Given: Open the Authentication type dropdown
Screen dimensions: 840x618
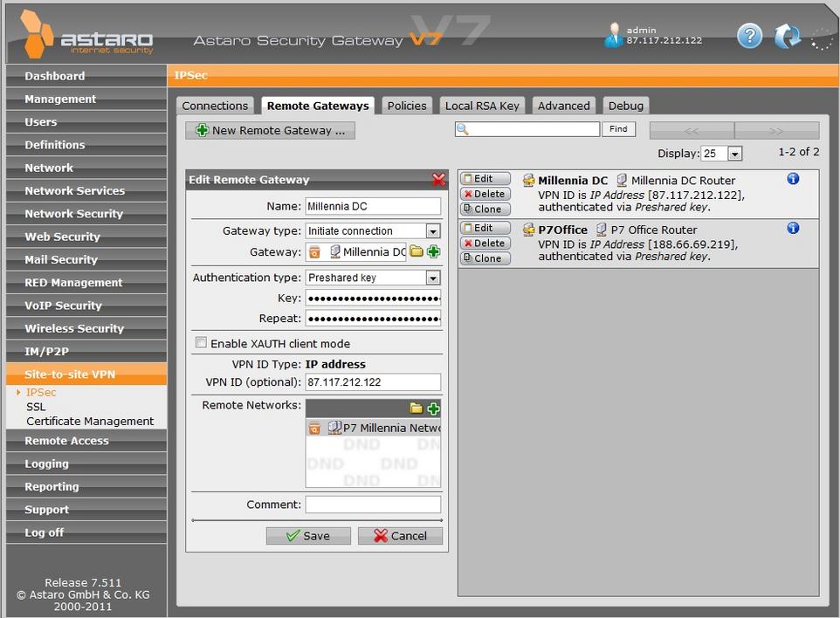Looking at the screenshot, I should pos(433,278).
